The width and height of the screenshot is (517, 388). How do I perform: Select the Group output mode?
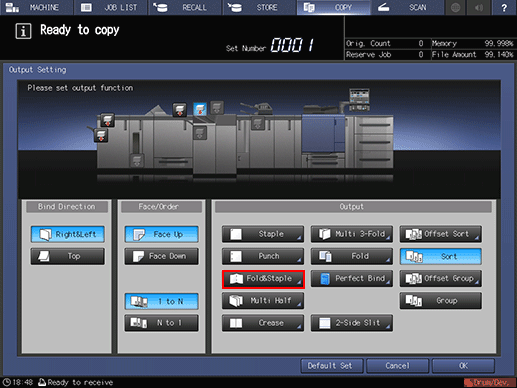tap(441, 301)
